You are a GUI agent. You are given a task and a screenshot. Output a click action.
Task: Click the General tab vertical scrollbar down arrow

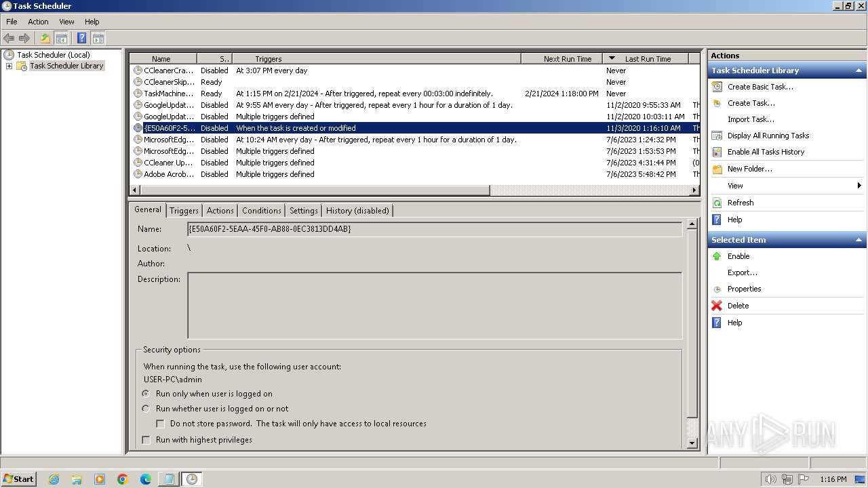pos(692,443)
